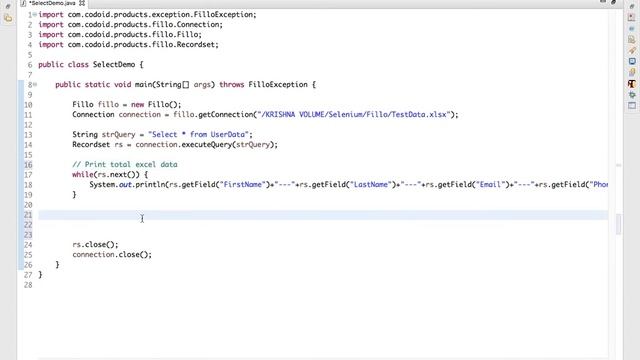Open the second icon in right trim bar
This screenshot has width=640, height=360.
tap(632, 18)
